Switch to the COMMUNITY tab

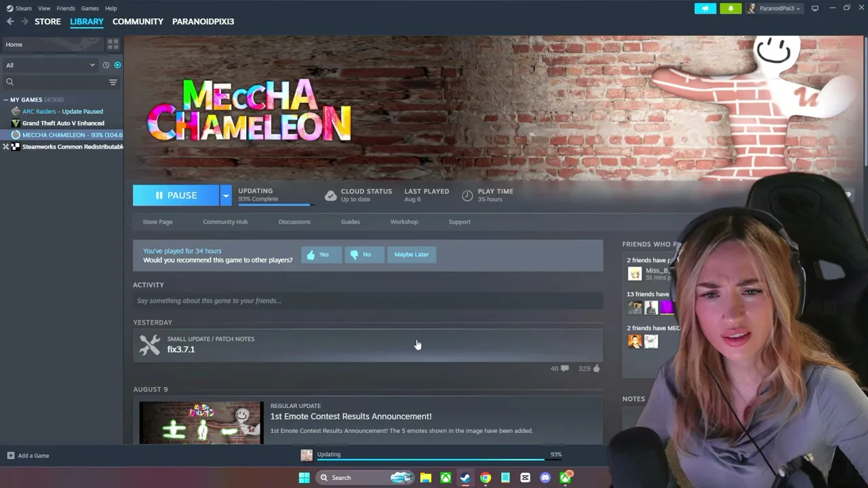(138, 22)
